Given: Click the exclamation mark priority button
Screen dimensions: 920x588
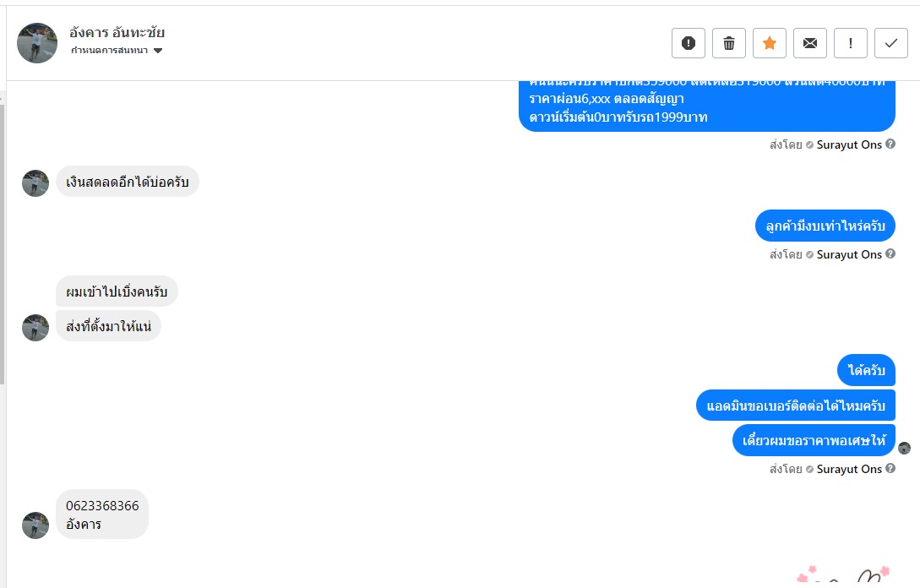Looking at the screenshot, I should (851, 43).
